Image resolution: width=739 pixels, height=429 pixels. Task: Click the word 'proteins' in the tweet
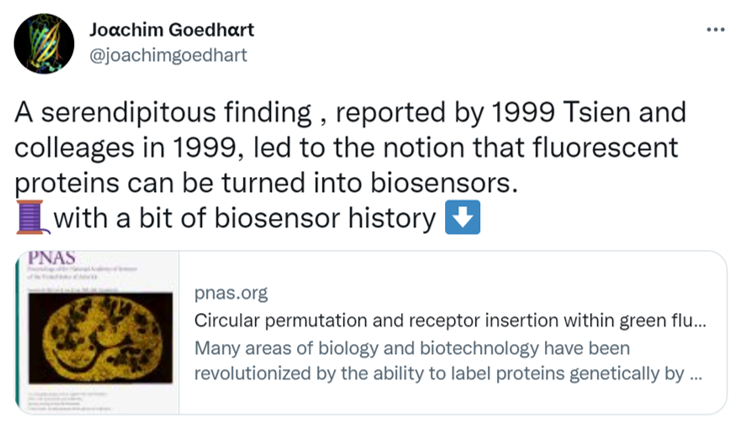tap(62, 183)
